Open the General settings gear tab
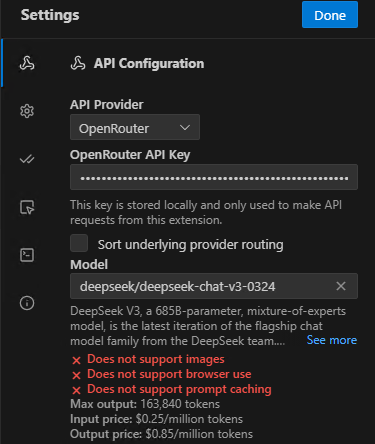Viewport: 375px width, 444px height. 27,111
